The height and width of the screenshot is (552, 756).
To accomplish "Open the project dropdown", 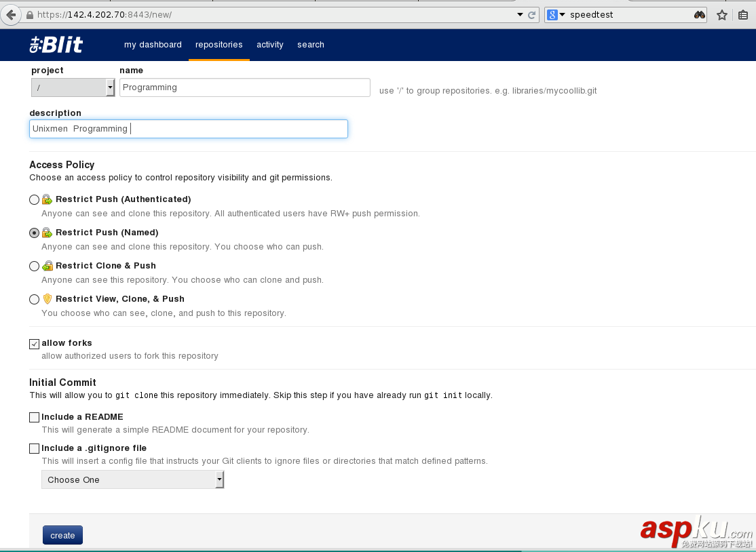I will 73,87.
